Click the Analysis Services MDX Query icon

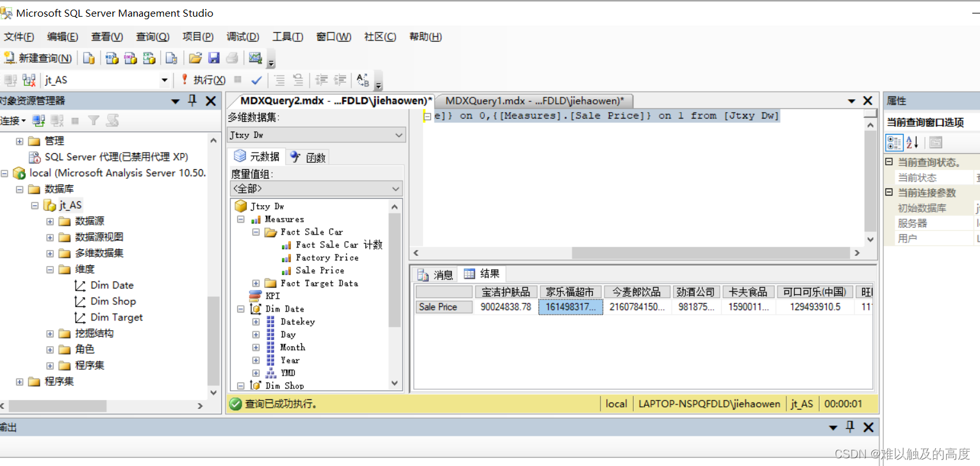pos(112,58)
